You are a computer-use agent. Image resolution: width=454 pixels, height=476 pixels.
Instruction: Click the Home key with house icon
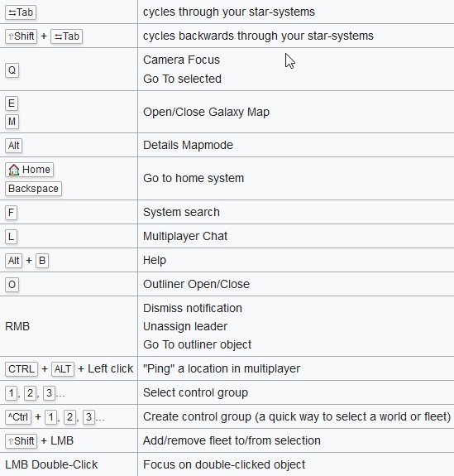[x=29, y=170]
